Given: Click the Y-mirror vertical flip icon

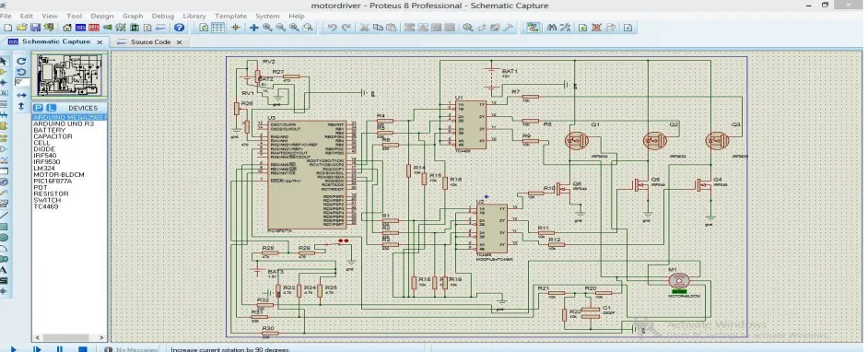Looking at the screenshot, I should (x=21, y=106).
